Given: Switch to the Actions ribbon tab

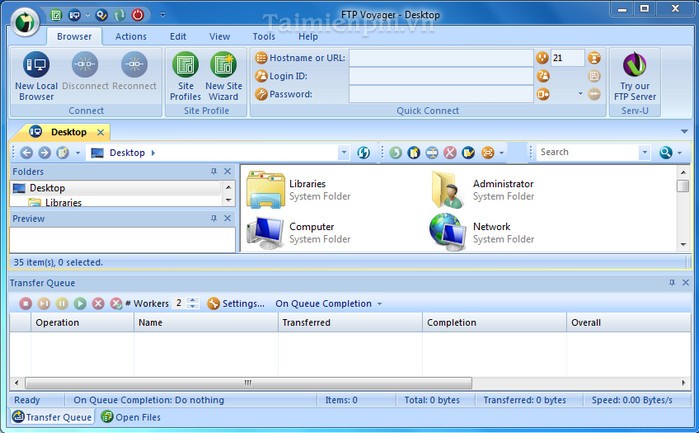Looking at the screenshot, I should tap(131, 37).
